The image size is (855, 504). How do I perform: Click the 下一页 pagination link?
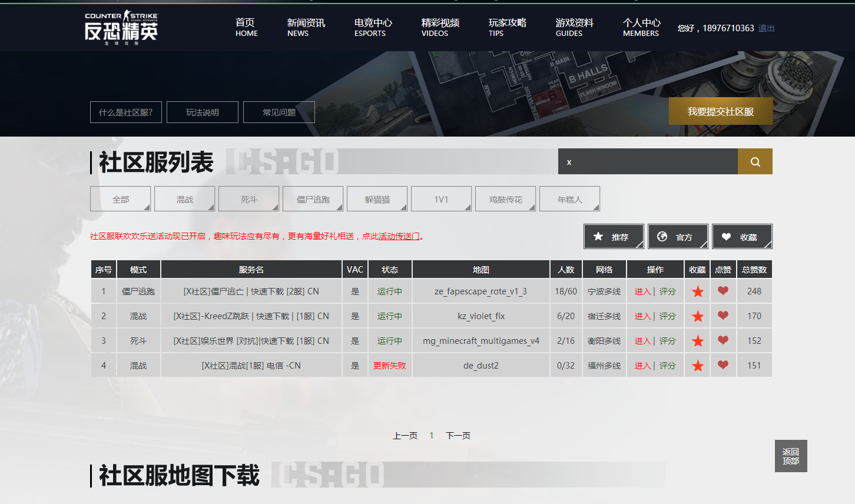click(458, 436)
